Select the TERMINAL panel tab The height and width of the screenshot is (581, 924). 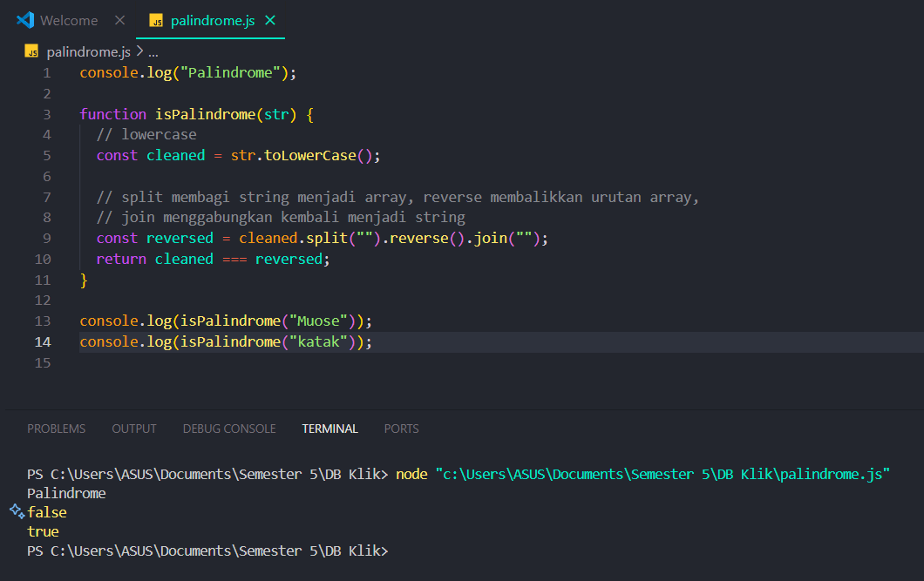(x=330, y=429)
